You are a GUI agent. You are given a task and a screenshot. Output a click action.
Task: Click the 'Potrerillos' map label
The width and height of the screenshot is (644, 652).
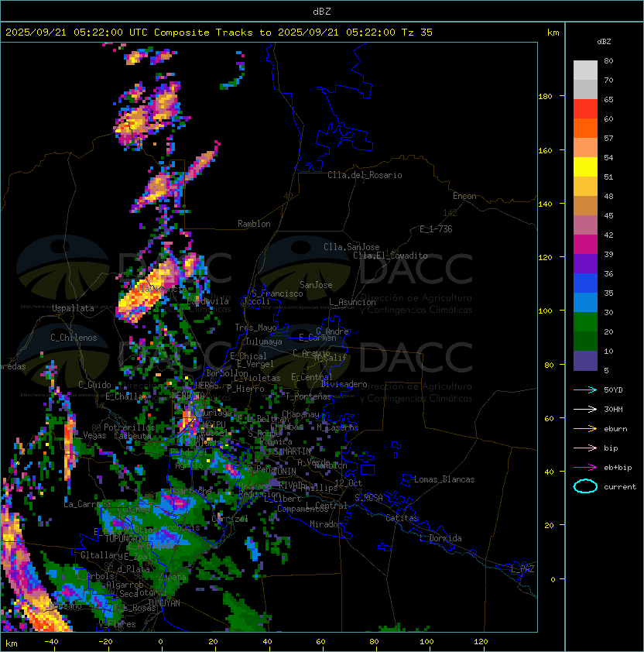click(129, 427)
